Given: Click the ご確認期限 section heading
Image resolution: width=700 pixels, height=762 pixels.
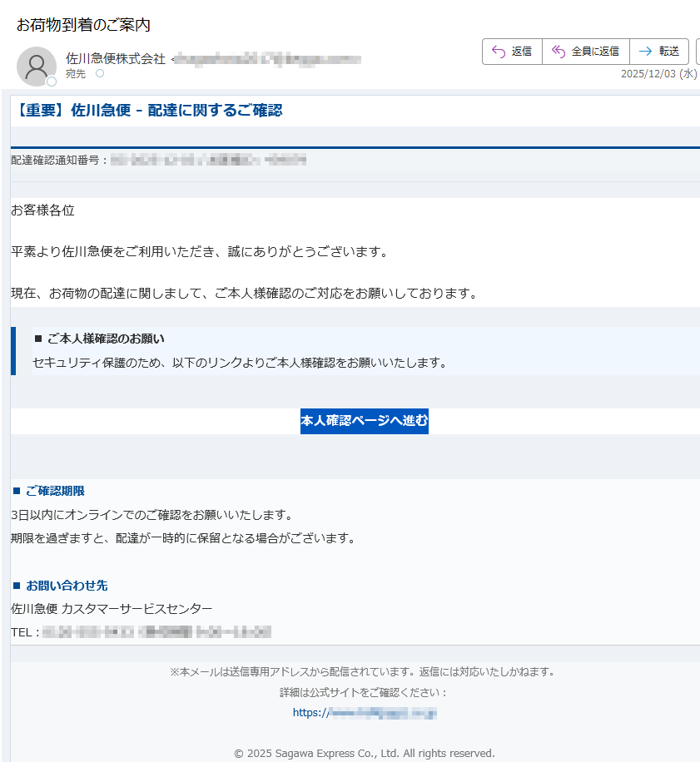Looking at the screenshot, I should pos(55,491).
